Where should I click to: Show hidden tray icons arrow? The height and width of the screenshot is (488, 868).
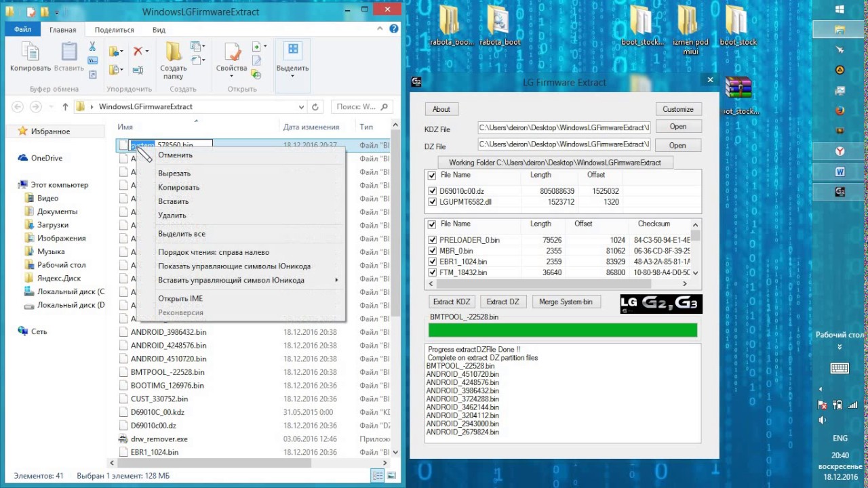tap(821, 389)
